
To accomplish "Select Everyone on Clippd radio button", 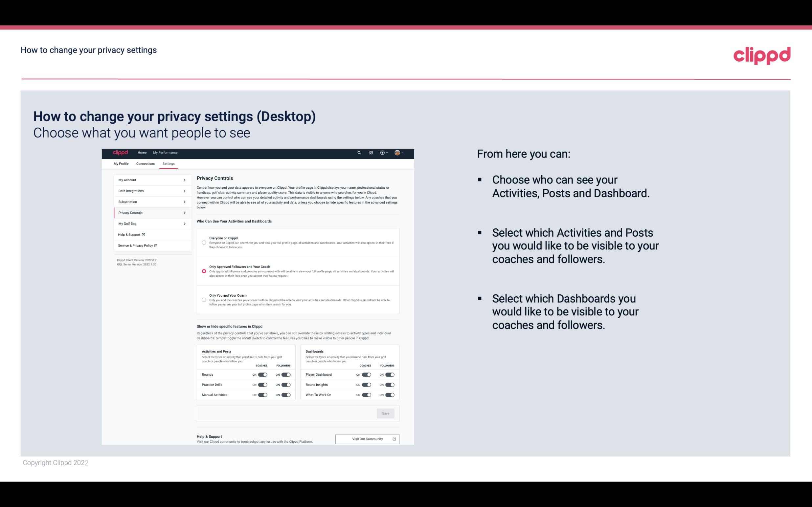I will pos(204,243).
